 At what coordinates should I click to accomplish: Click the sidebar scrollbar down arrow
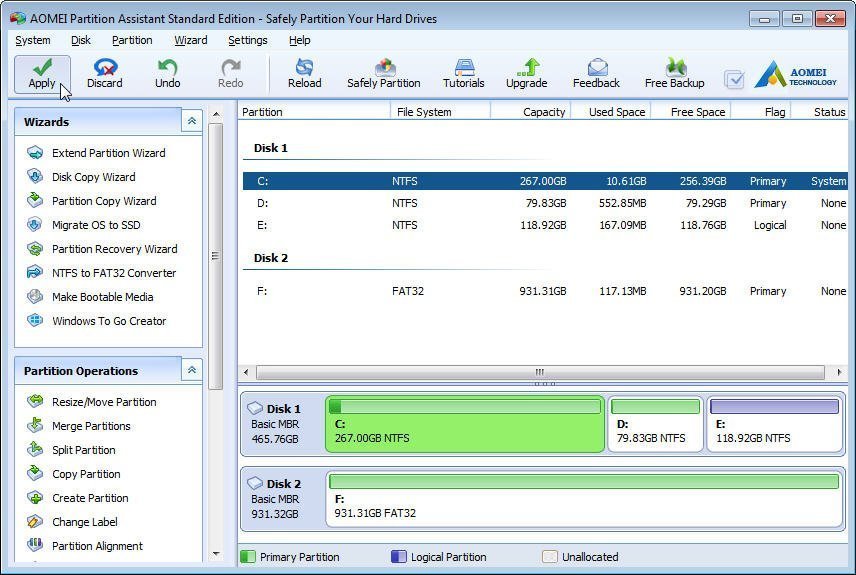pyautogui.click(x=216, y=554)
